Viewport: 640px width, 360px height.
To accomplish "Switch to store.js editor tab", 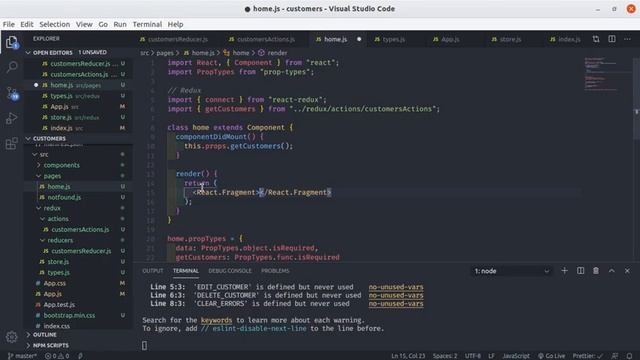I will [x=510, y=39].
